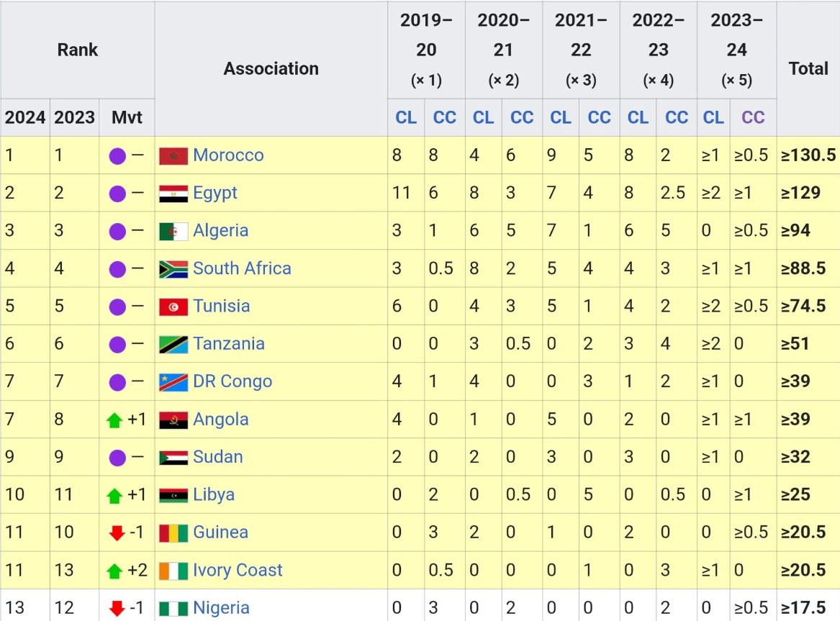Click the Morocco flag icon

tap(173, 155)
